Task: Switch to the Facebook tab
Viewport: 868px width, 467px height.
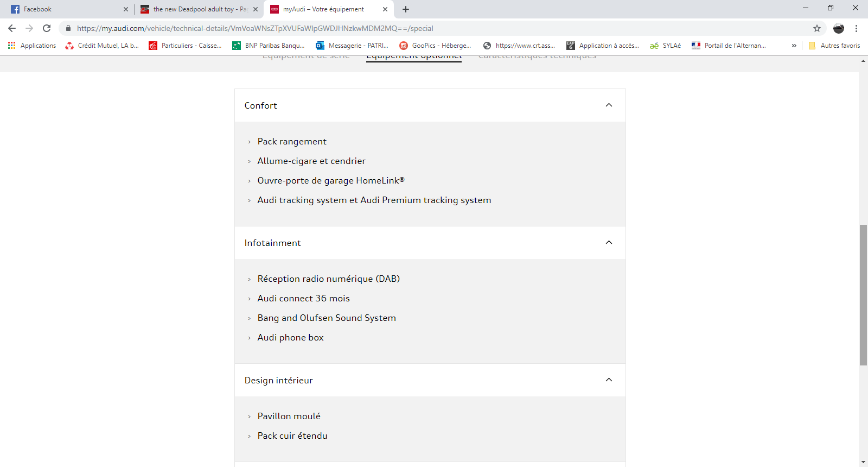Action: pos(65,9)
